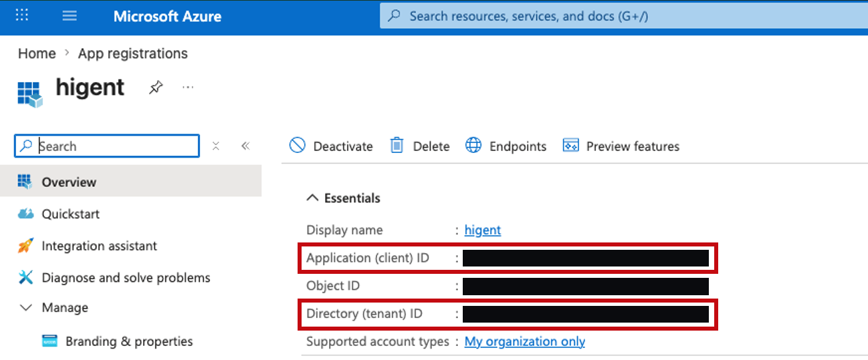The height and width of the screenshot is (360, 868).
Task: Clear the sidebar search with X icon
Action: click(216, 146)
